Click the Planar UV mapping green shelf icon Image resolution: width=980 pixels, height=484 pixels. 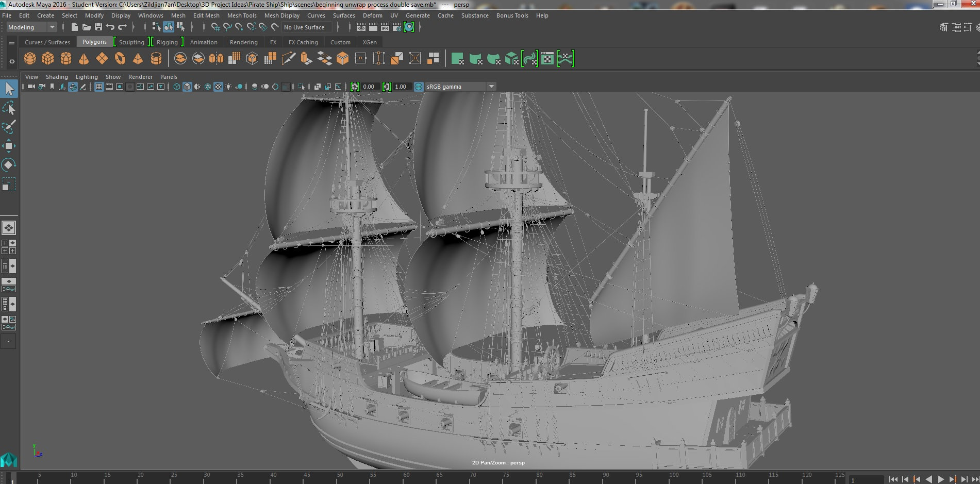457,59
